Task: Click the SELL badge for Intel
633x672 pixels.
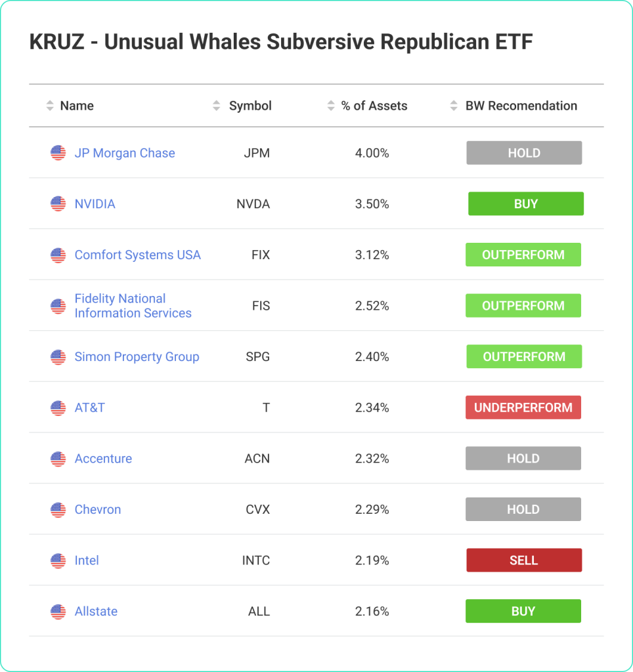Action: pos(523,560)
